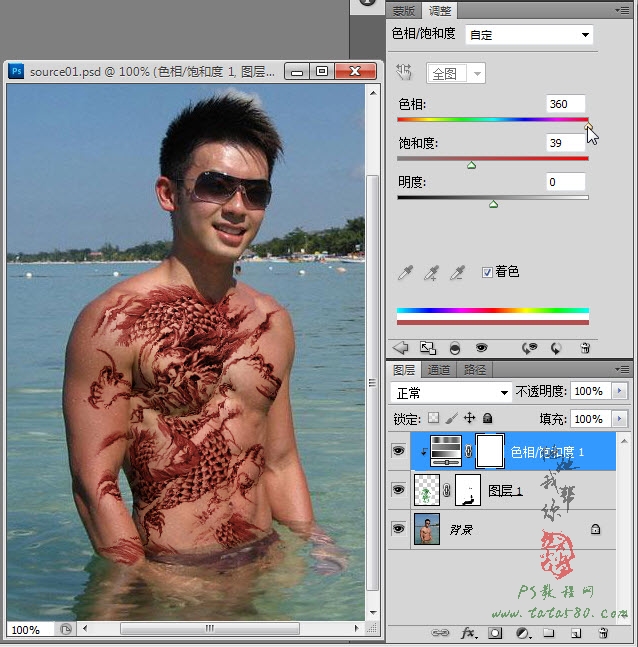Pick the subtract-from-sample eyedropper

click(457, 272)
